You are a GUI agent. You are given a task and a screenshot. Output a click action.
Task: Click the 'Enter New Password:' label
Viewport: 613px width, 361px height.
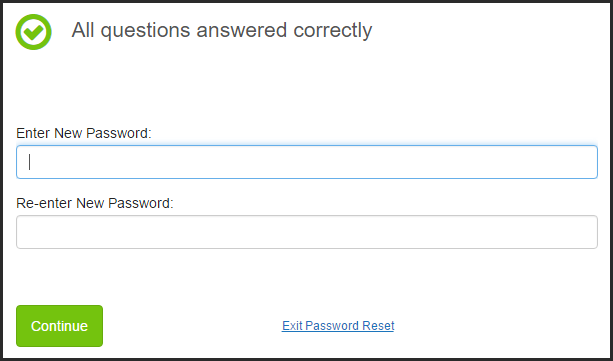pos(84,133)
